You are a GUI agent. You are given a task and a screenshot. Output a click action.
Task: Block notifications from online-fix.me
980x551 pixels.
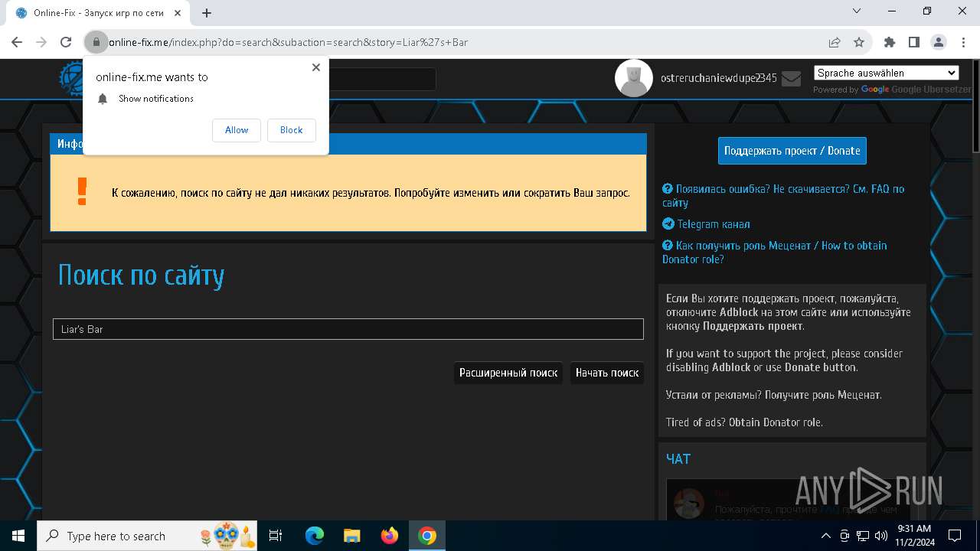coord(291,130)
